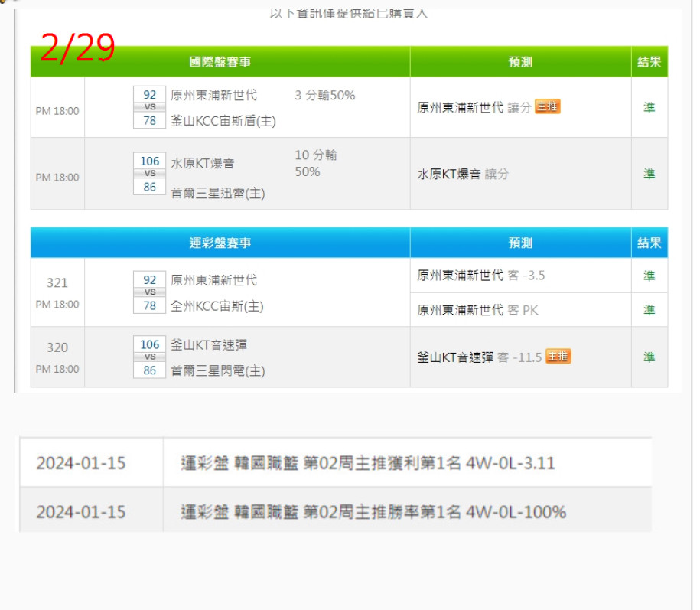Click the 結果 header of the blue table
700x610 pixels.
(650, 243)
